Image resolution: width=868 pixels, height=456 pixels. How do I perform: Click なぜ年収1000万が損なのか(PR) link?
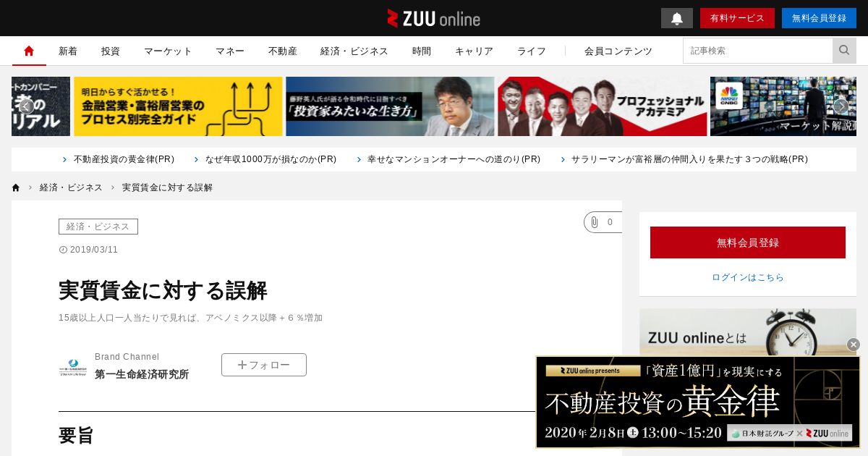click(x=271, y=159)
